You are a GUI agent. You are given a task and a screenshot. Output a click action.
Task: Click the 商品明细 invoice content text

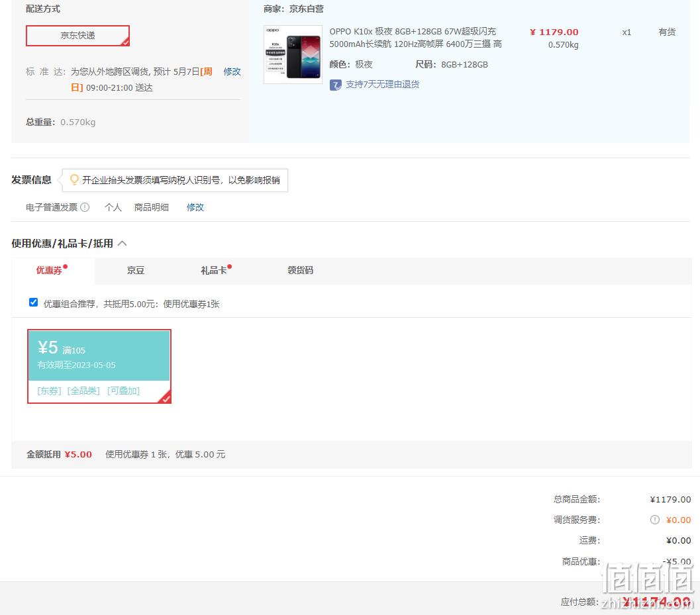point(152,207)
